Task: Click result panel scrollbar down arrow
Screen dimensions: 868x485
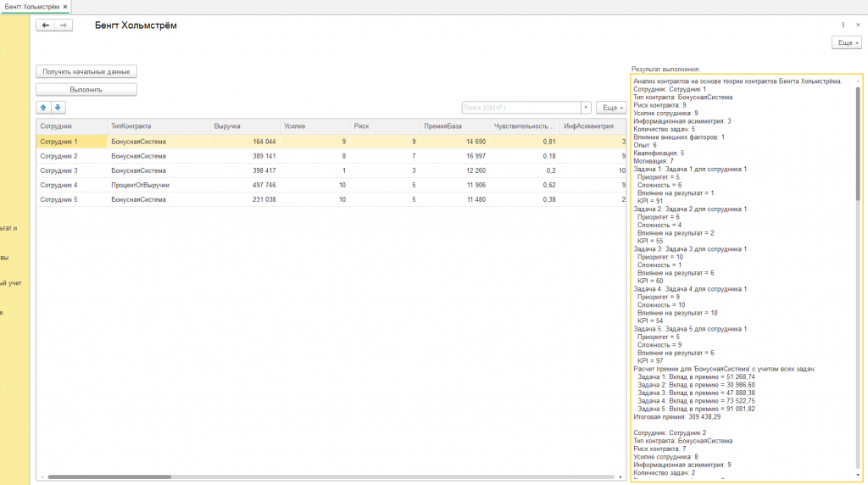Action: [x=858, y=475]
